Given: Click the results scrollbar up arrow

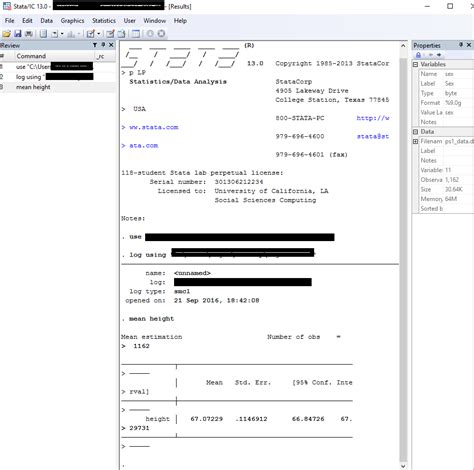Looking at the screenshot, I should click(x=403, y=46).
